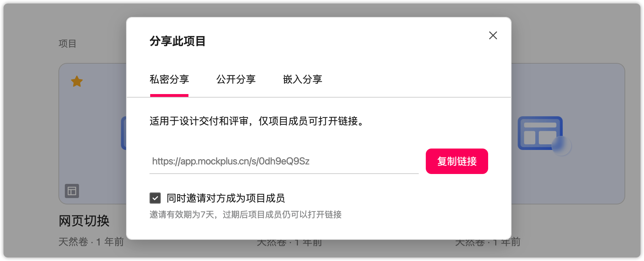Screen dimensions: 644x261
Task: Click the share link URL field
Action: pyautogui.click(x=284, y=161)
